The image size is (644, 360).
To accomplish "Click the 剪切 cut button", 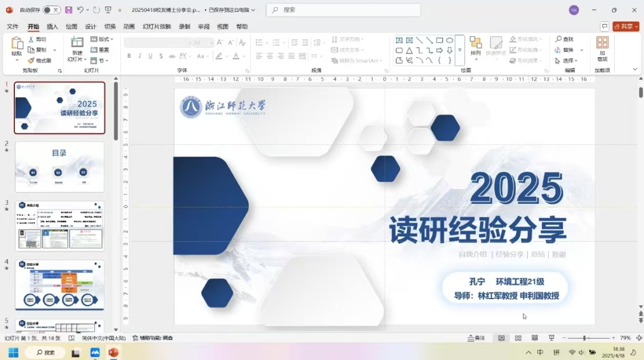I will coord(38,39).
